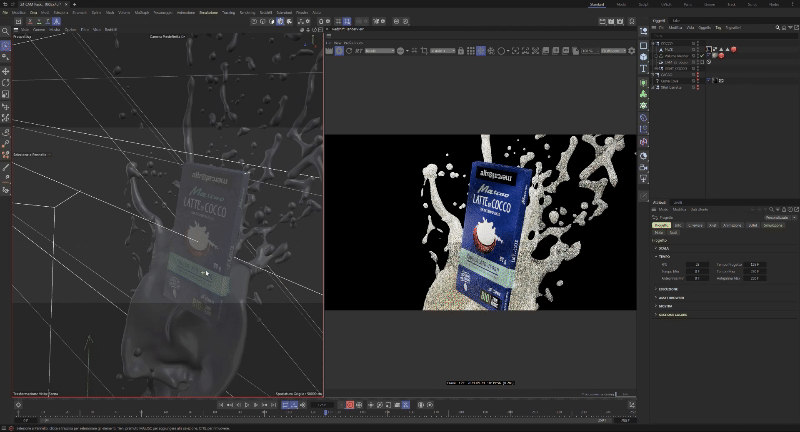Click the Render to Picture Viewer clapper icon
The height and width of the screenshot is (432, 800).
[611, 21]
